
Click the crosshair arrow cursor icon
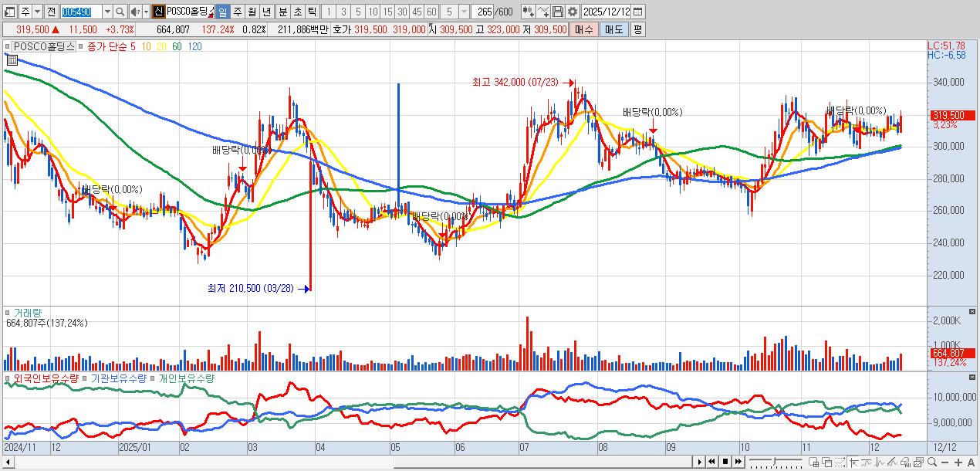[853, 462]
